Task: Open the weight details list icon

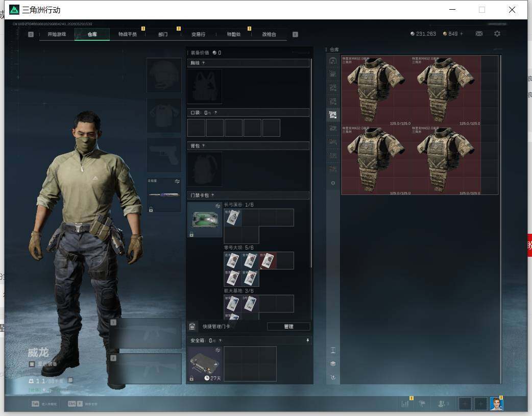Action: coord(70,380)
